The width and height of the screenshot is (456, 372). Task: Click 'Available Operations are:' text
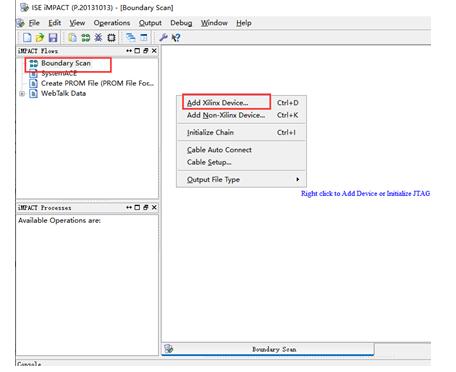pyautogui.click(x=59, y=220)
